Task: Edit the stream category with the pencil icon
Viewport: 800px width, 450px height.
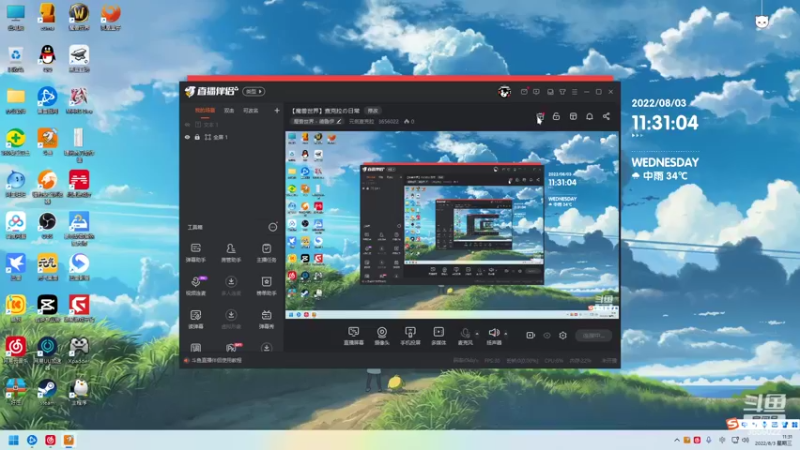Action: 339,121
